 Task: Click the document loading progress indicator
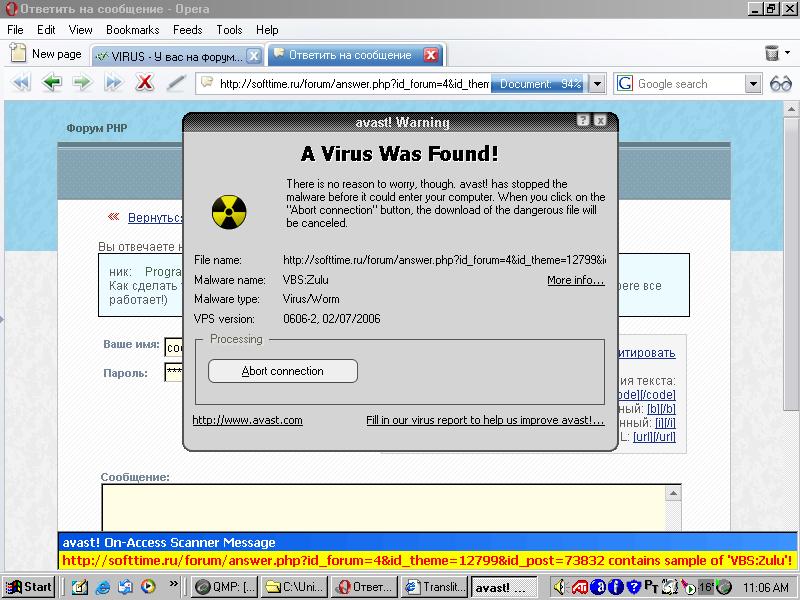point(539,84)
